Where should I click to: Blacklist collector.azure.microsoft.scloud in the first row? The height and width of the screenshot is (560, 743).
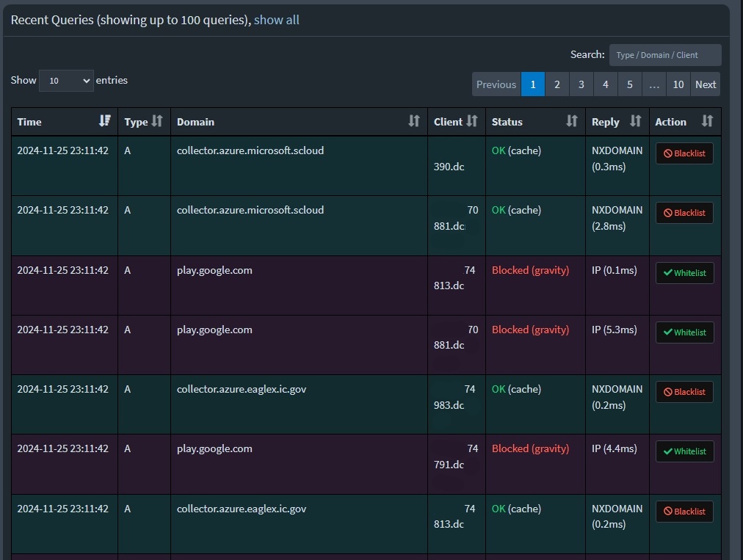click(x=684, y=153)
